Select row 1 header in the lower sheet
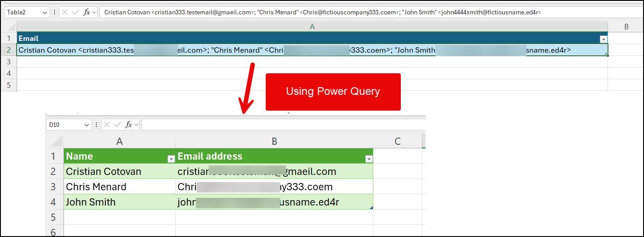Image resolution: width=644 pixels, height=237 pixels. [x=54, y=156]
